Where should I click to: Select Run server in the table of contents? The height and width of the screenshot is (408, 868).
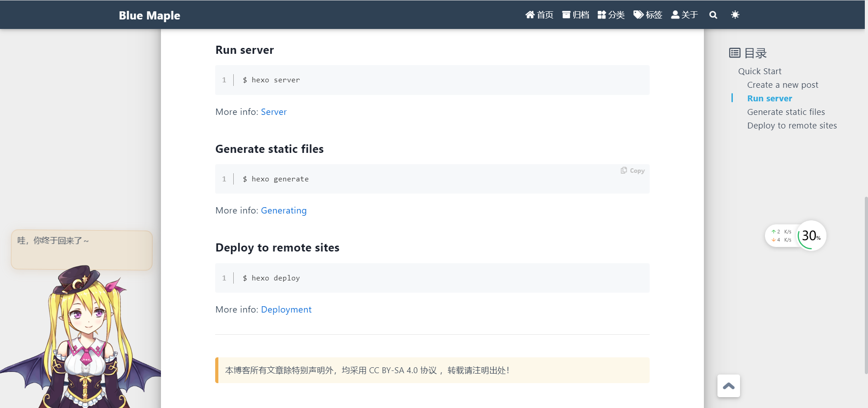[769, 99]
